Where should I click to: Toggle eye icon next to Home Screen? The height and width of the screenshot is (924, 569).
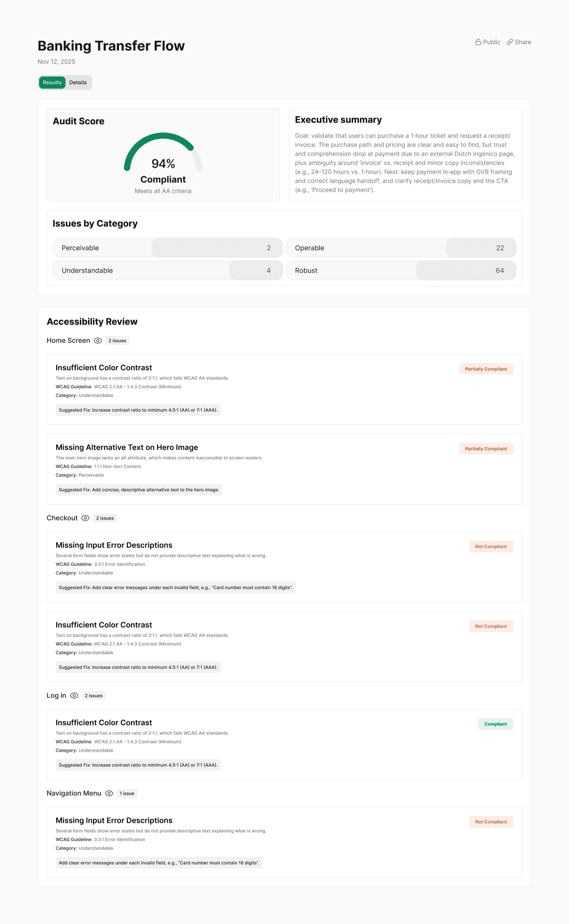[98, 340]
